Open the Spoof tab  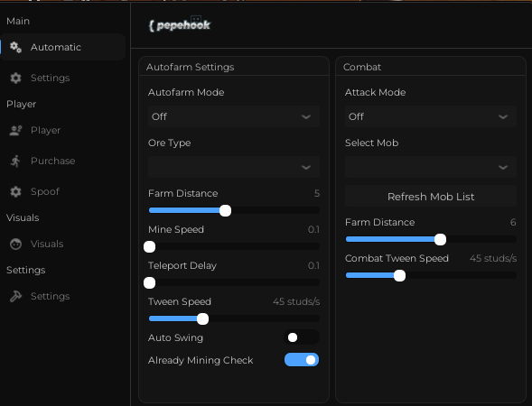point(63,191)
